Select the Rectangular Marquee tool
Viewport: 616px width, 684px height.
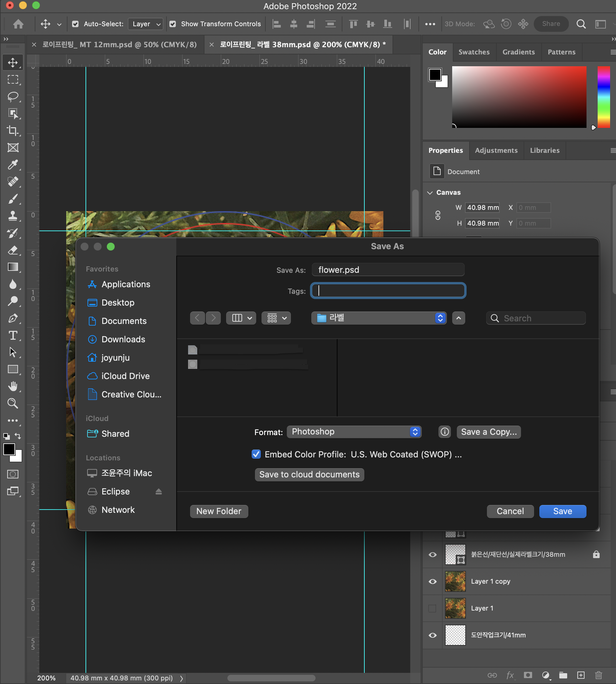coord(13,79)
